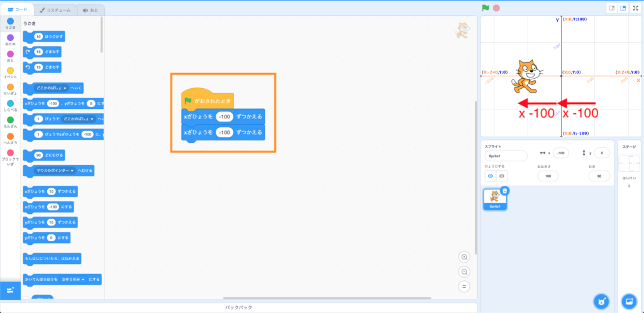Open the マウスのポインター dropdown in the へむける block
Image resolution: width=644 pixels, height=313 pixels.
[x=55, y=170]
